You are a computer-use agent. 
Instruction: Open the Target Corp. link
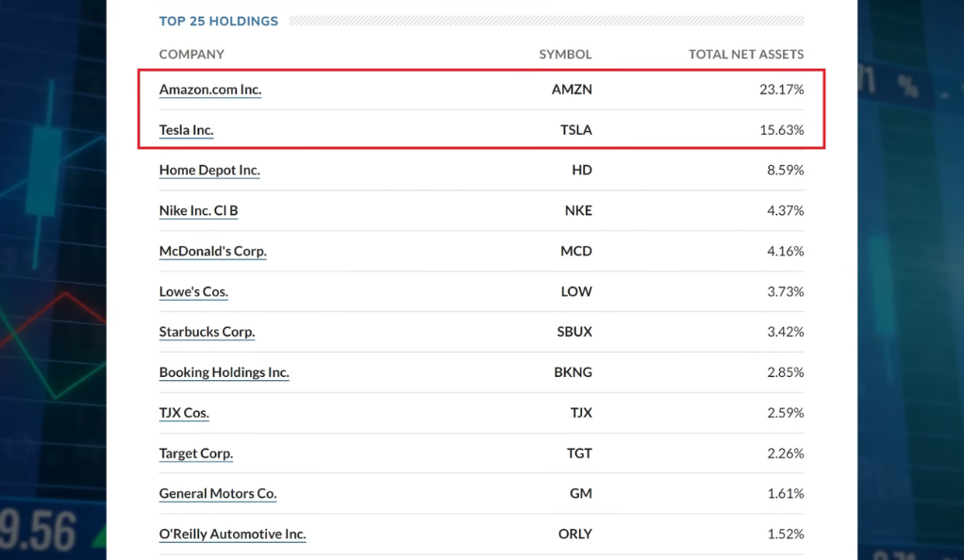pyautogui.click(x=196, y=453)
